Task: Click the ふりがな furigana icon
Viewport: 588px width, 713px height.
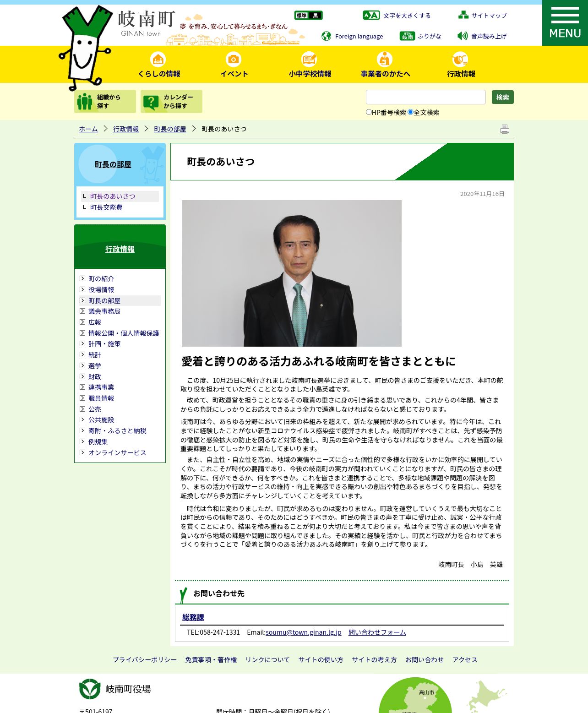Action: tap(407, 36)
